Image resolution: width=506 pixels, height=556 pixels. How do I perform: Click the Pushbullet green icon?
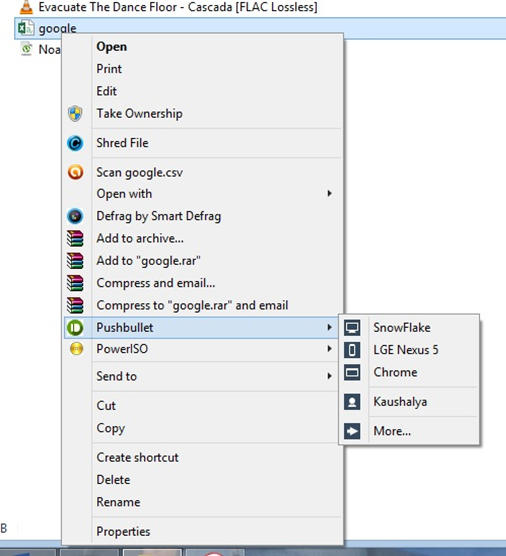(75, 327)
